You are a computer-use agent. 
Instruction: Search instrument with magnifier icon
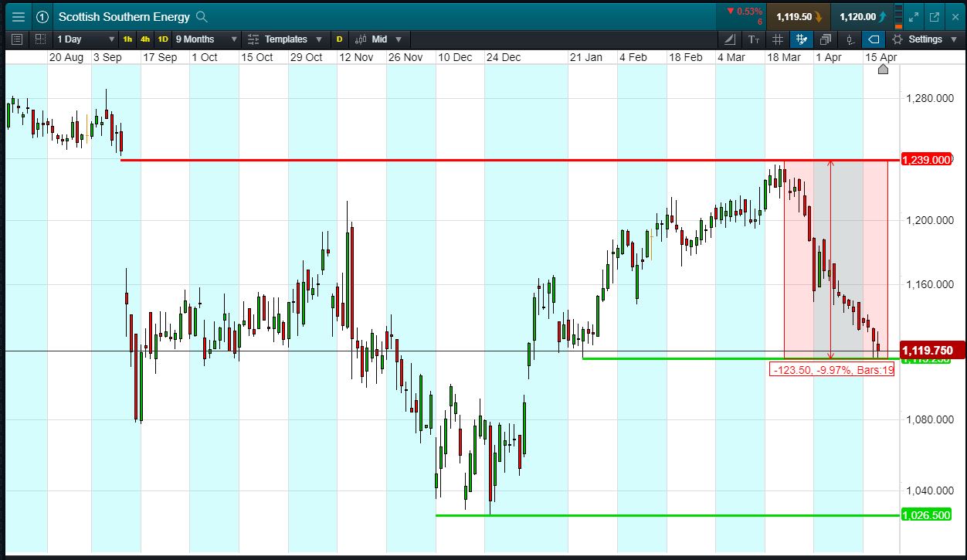click(202, 16)
